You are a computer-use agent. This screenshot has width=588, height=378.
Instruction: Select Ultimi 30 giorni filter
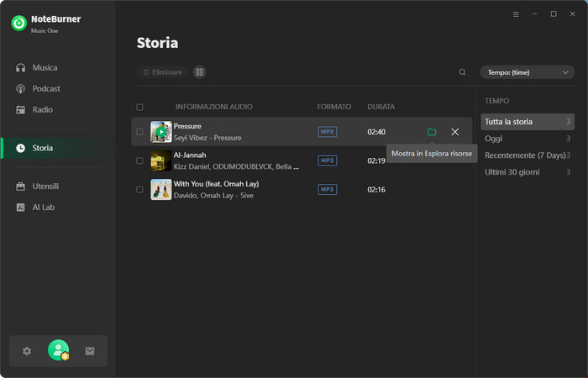click(528, 172)
